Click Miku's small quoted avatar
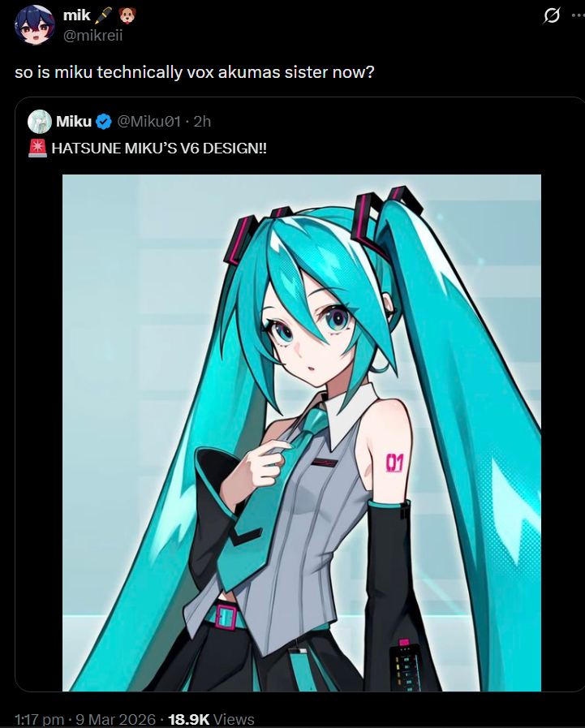 [x=40, y=122]
